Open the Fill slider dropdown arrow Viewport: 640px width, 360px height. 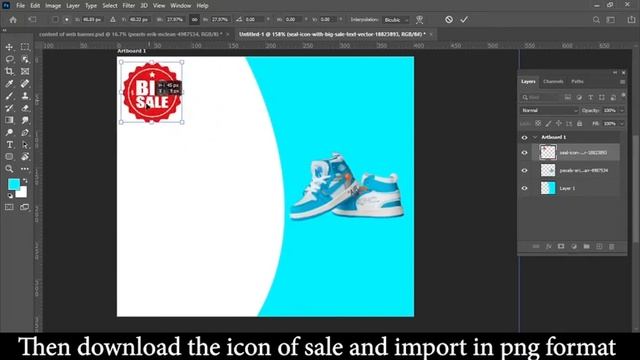pyautogui.click(x=622, y=124)
